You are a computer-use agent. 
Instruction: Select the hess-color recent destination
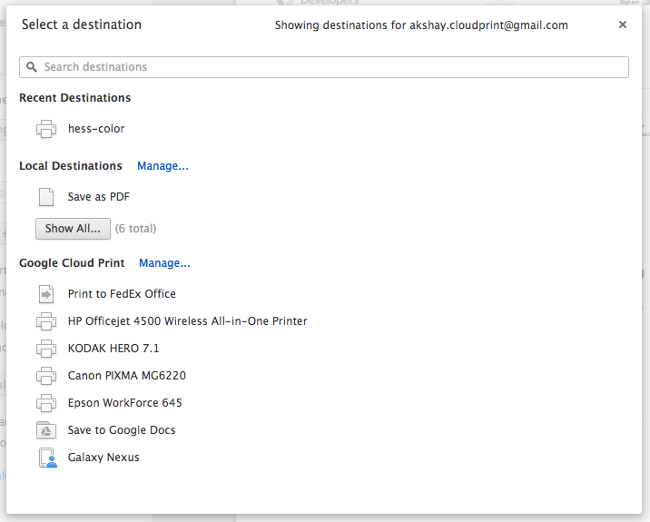96,129
